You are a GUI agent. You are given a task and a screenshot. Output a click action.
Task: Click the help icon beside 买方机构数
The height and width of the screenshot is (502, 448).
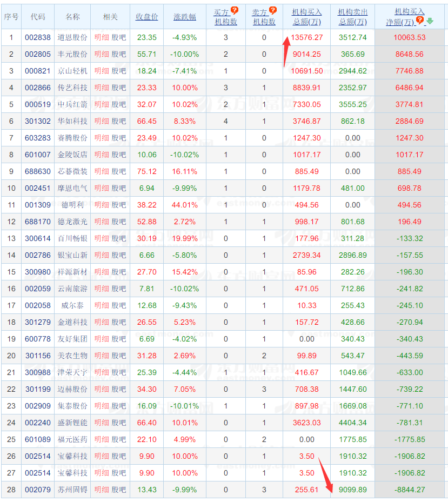click(x=235, y=11)
